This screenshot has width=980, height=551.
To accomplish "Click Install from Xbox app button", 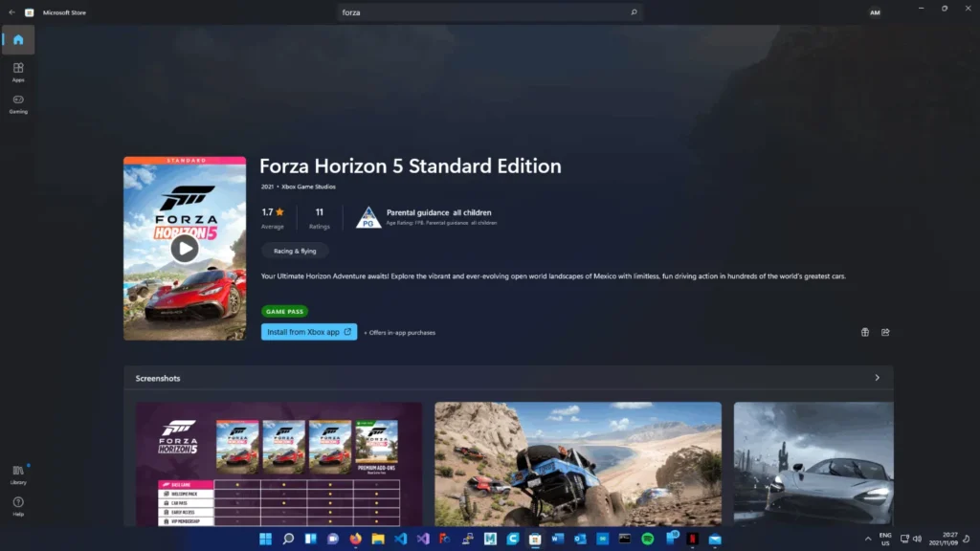I will click(x=309, y=332).
